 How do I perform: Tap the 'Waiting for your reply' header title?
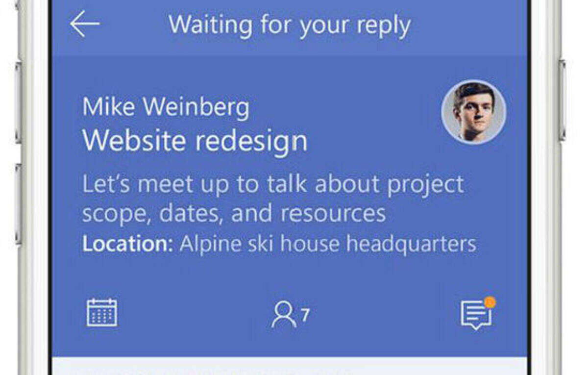pos(290,25)
